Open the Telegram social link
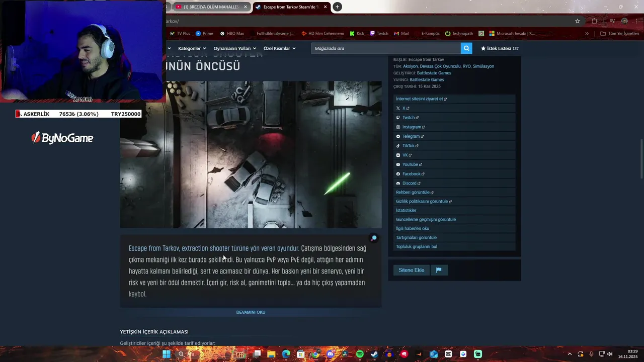The image size is (644, 362). [454, 136]
